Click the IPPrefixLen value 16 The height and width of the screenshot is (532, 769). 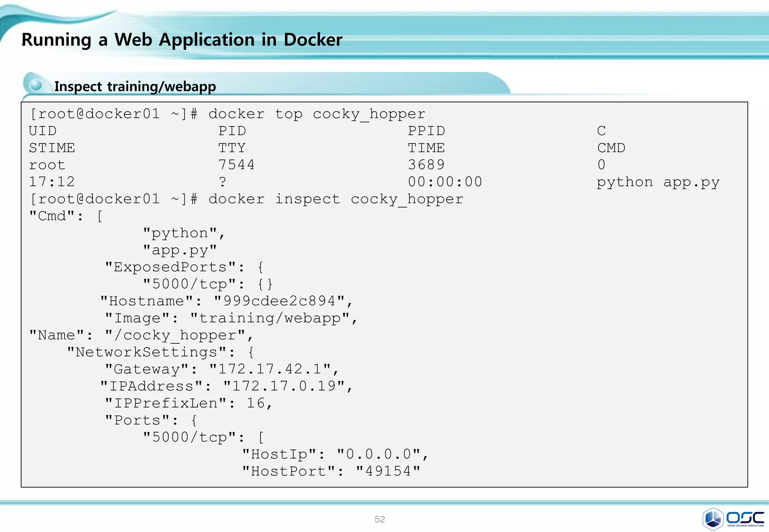point(256,404)
